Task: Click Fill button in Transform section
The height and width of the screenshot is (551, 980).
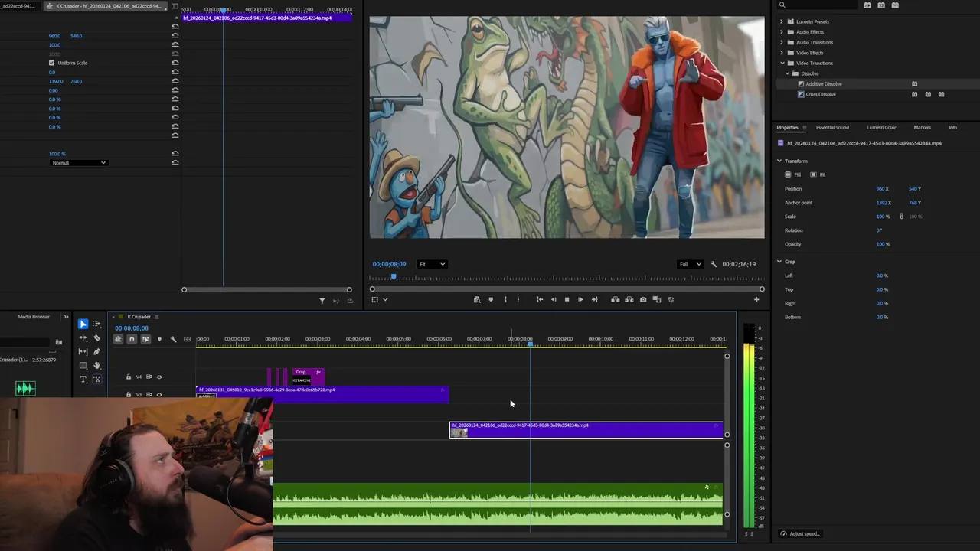Action: coord(793,174)
